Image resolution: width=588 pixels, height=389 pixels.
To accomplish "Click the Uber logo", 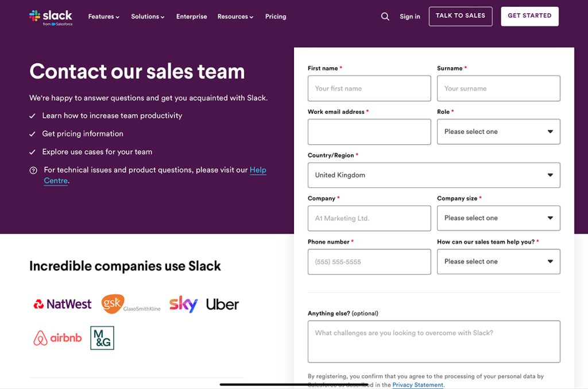I will (x=222, y=303).
